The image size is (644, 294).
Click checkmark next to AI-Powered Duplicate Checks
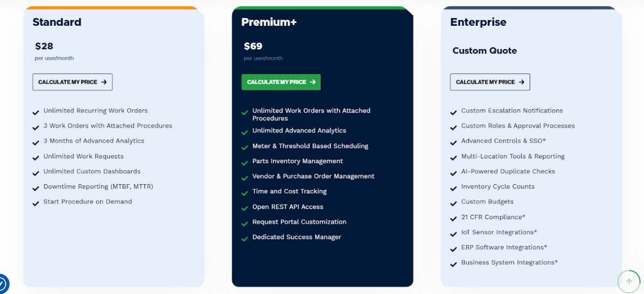[x=453, y=173]
